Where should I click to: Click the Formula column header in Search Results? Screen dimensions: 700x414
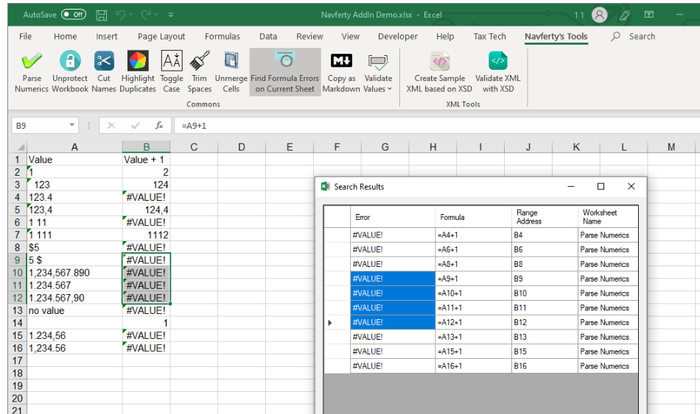coord(453,215)
